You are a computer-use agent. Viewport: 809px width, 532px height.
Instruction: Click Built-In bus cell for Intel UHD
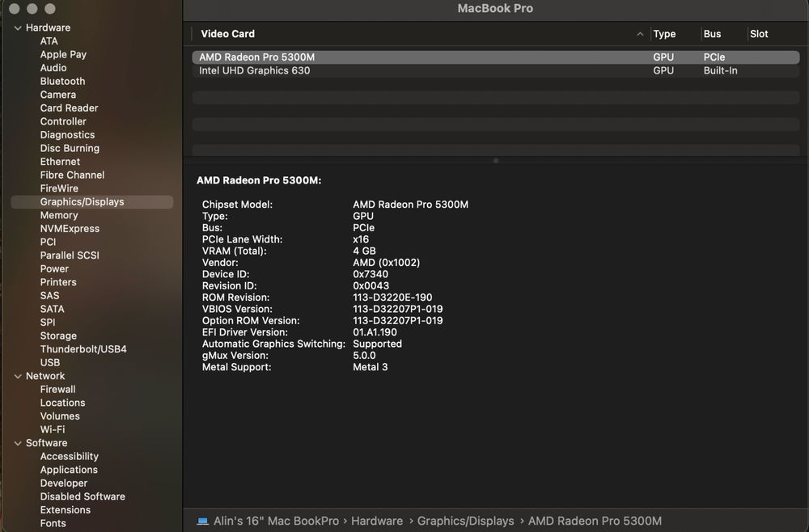[x=720, y=70]
